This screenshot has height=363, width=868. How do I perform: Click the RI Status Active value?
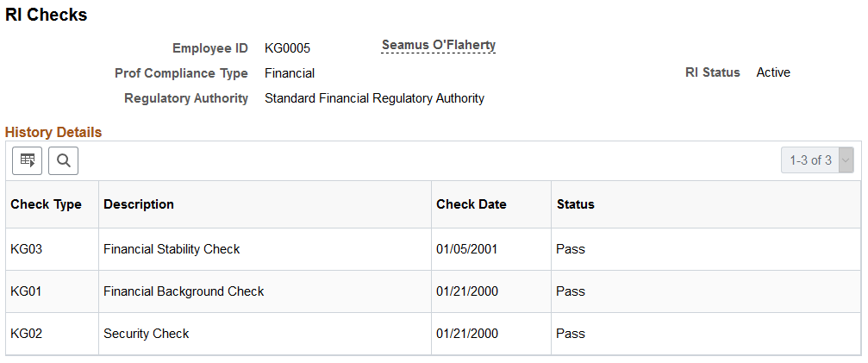(x=773, y=72)
